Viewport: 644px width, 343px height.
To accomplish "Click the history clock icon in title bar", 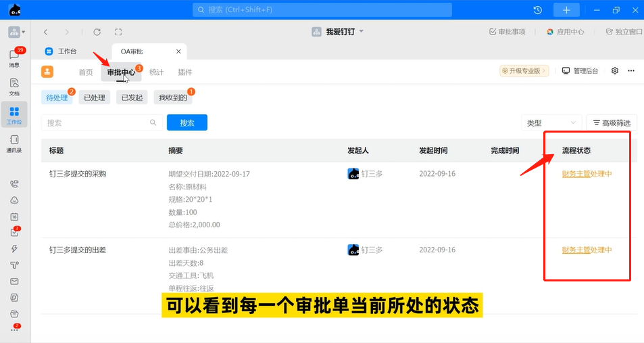I will click(537, 10).
